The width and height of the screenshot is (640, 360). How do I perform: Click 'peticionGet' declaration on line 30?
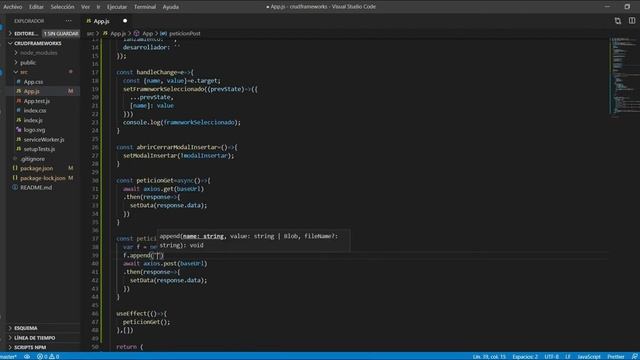click(155, 180)
